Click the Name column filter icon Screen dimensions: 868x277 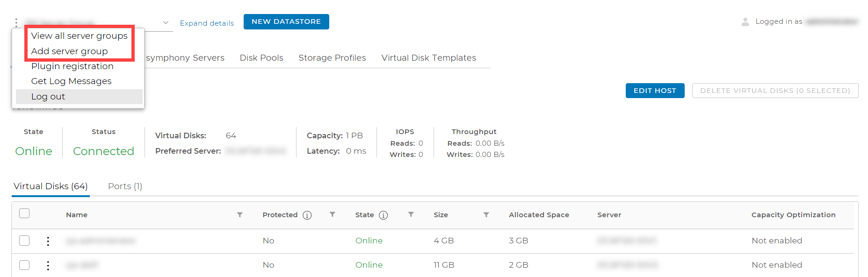239,215
